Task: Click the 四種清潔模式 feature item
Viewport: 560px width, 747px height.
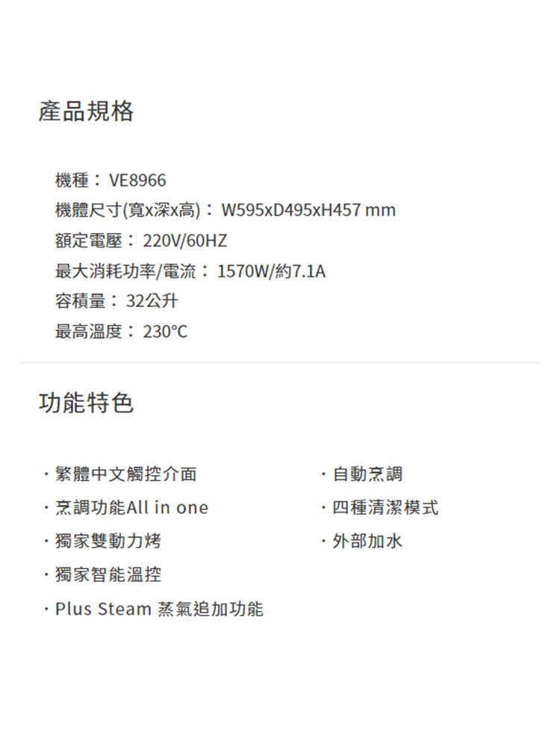Action: (x=385, y=507)
